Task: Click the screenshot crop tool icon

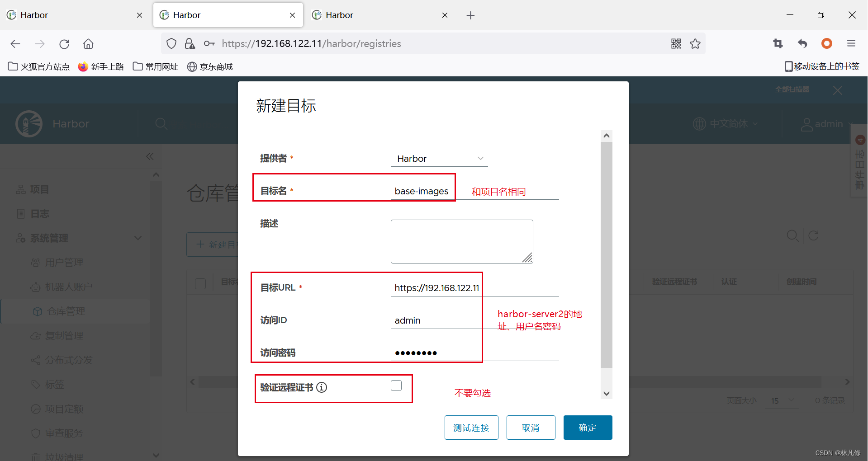Action: click(778, 44)
